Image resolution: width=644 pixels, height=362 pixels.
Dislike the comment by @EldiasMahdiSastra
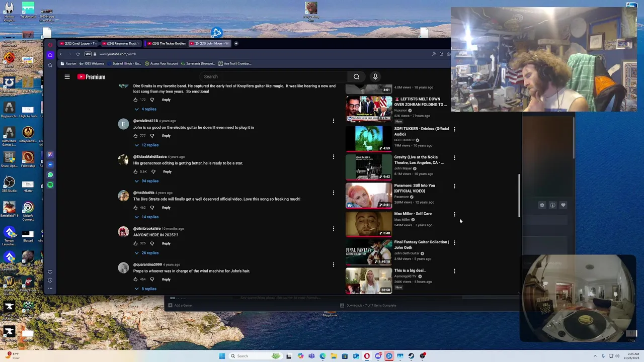pos(153,171)
